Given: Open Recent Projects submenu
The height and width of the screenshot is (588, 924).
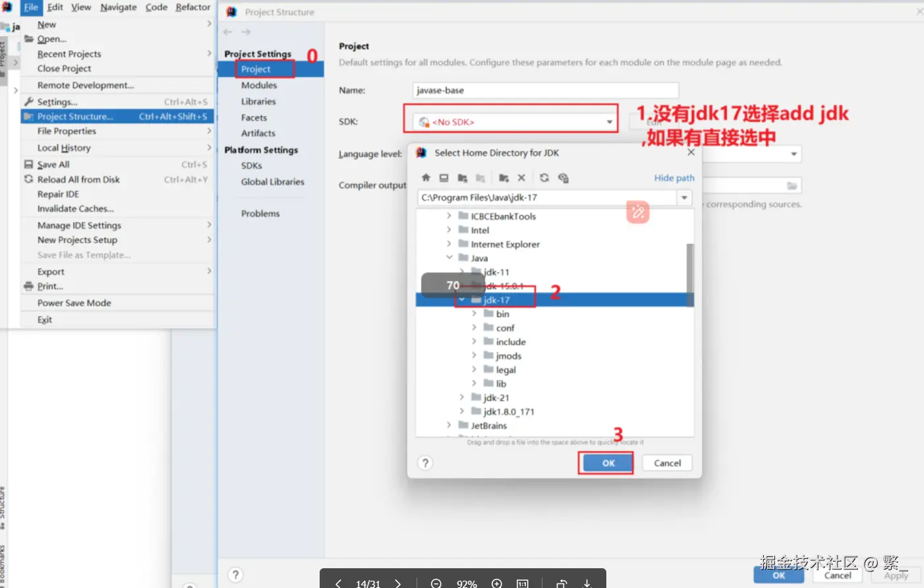Looking at the screenshot, I should click(117, 54).
